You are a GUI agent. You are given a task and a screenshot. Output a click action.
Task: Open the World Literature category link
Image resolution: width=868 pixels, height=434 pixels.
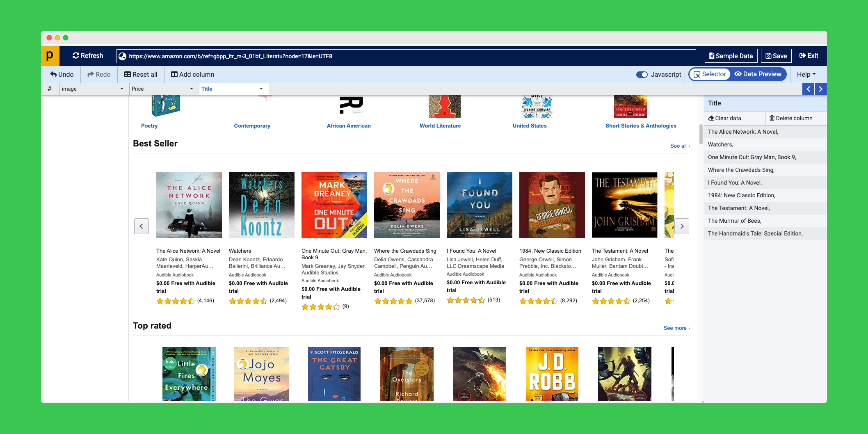click(440, 126)
